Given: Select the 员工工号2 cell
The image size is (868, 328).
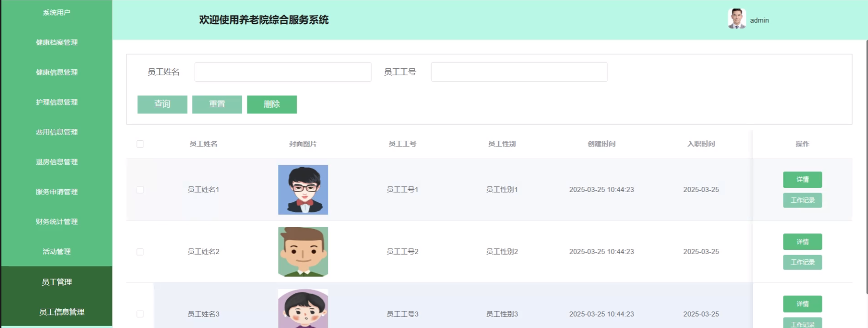Looking at the screenshot, I should pos(402,252).
